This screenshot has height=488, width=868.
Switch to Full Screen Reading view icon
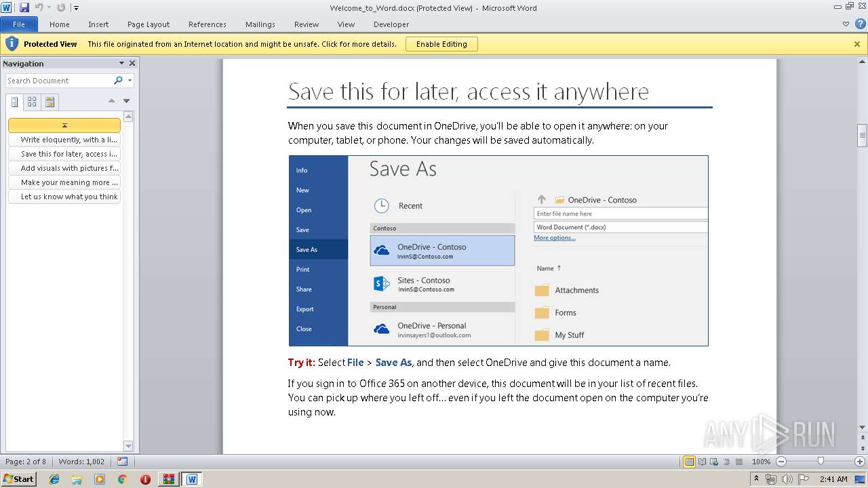pyautogui.click(x=702, y=462)
